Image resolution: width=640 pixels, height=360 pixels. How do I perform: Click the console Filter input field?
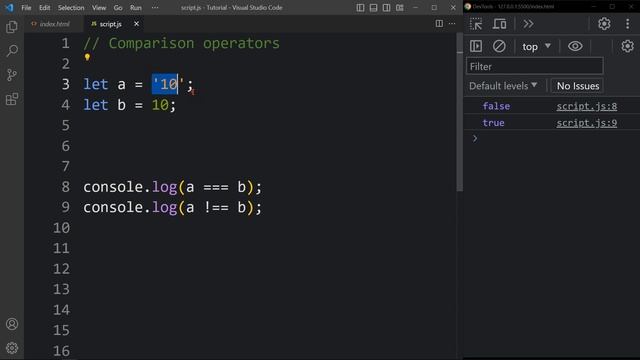click(x=534, y=66)
